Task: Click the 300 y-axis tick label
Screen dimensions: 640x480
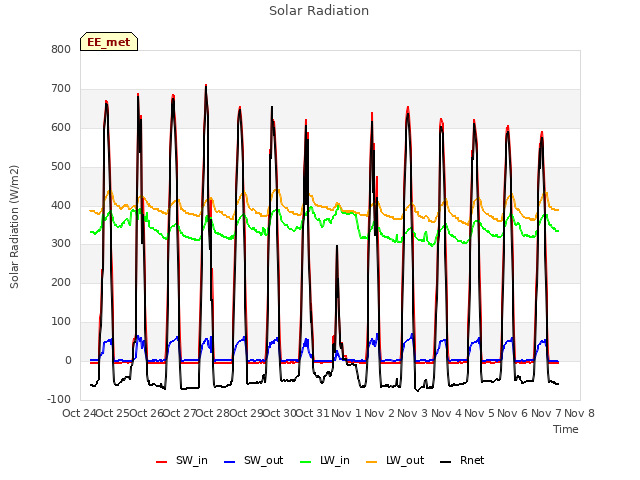Action: [x=61, y=244]
